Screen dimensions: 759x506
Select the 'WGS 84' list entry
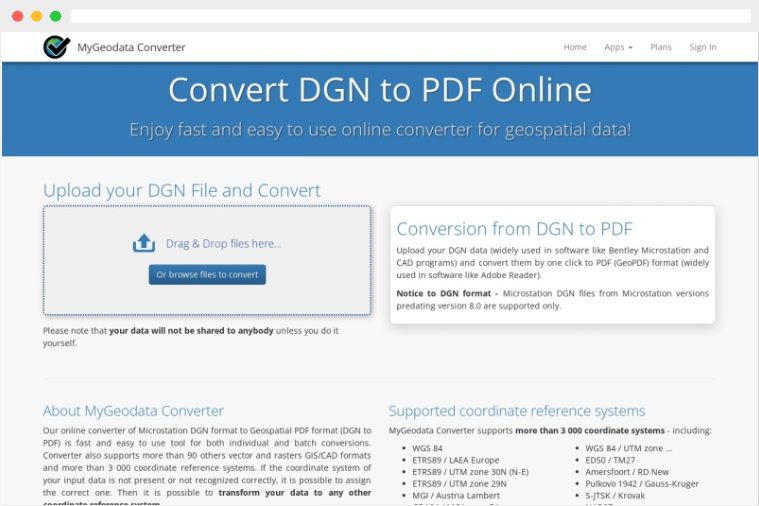(427, 448)
